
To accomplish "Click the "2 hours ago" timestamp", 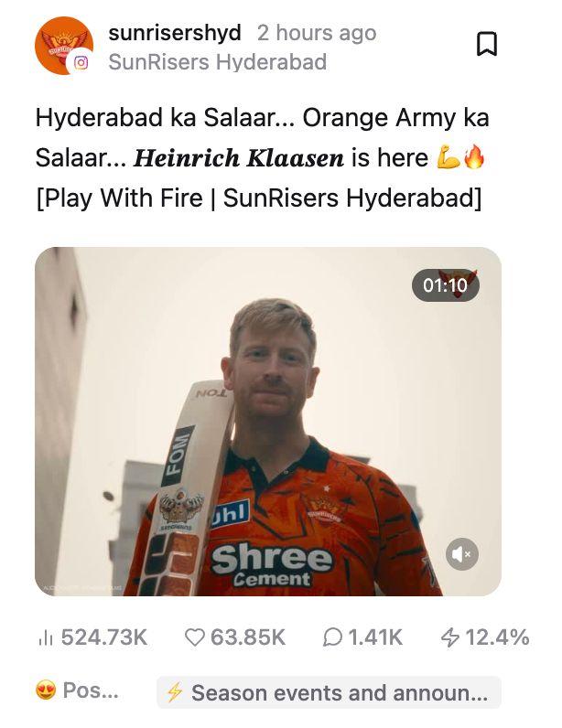I will pos(317,33).
